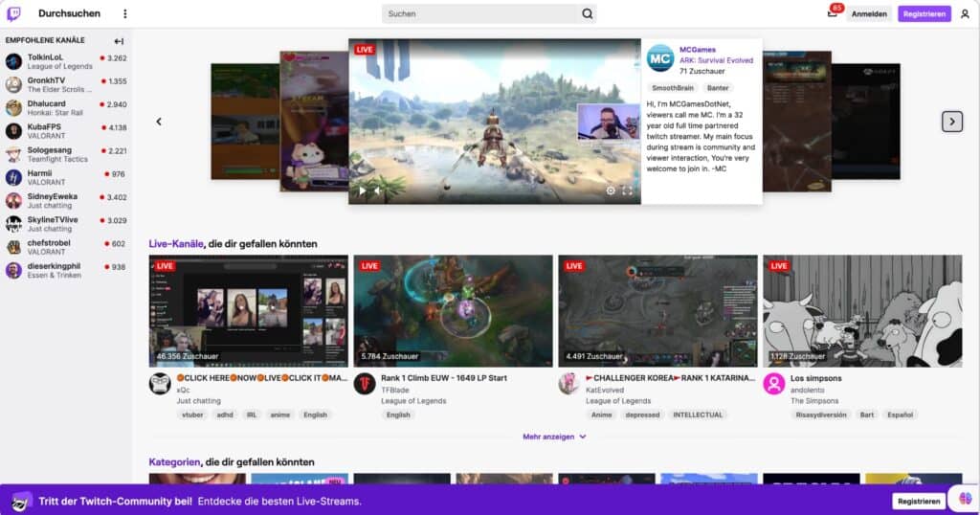Open Harmii avatar in sidebar

pyautogui.click(x=13, y=177)
